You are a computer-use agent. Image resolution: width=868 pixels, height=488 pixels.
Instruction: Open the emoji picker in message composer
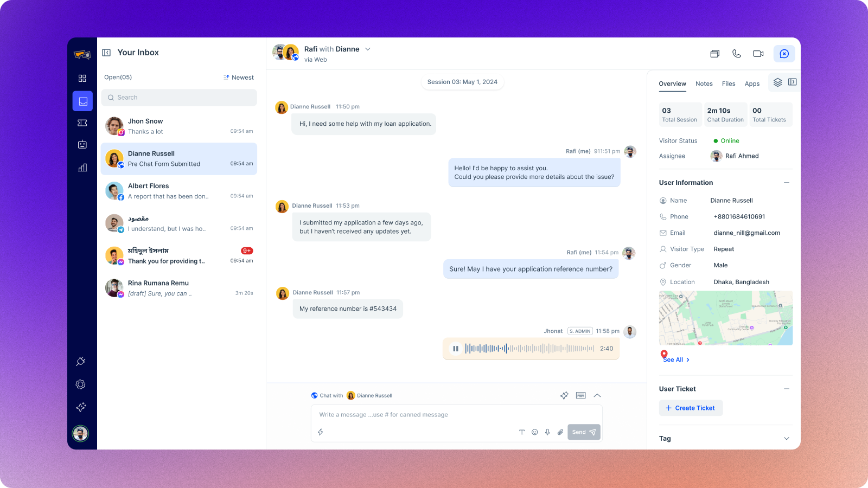click(x=534, y=432)
